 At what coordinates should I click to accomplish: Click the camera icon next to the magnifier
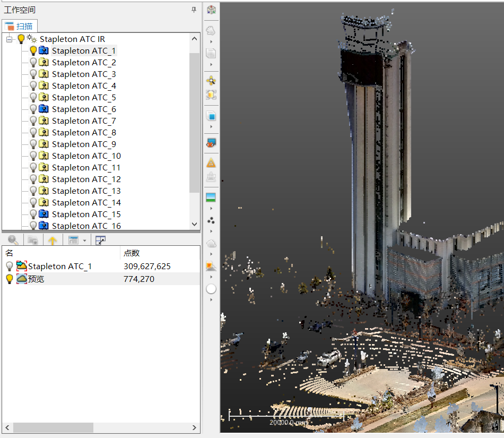tap(33, 240)
